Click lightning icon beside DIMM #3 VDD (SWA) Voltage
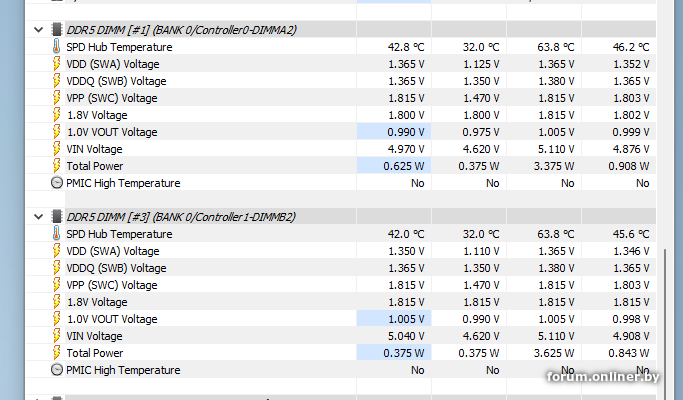Image resolution: width=683 pixels, height=400 pixels. point(56,251)
